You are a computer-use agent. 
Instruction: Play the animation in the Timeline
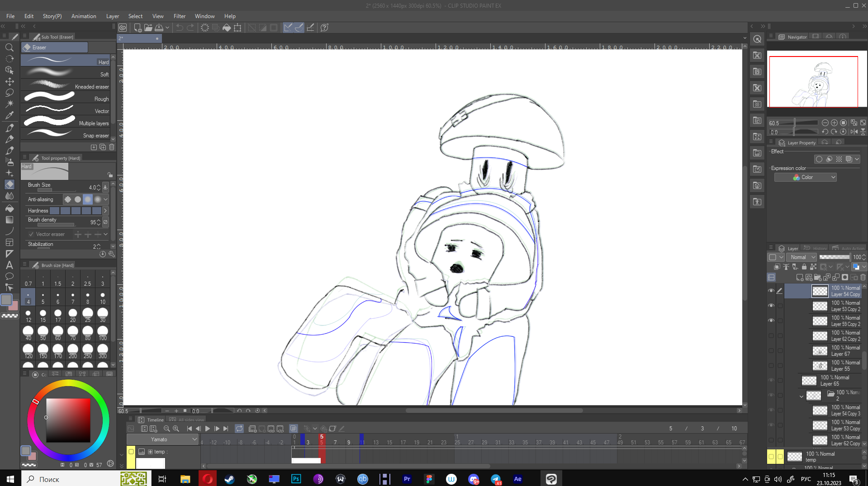click(x=207, y=429)
